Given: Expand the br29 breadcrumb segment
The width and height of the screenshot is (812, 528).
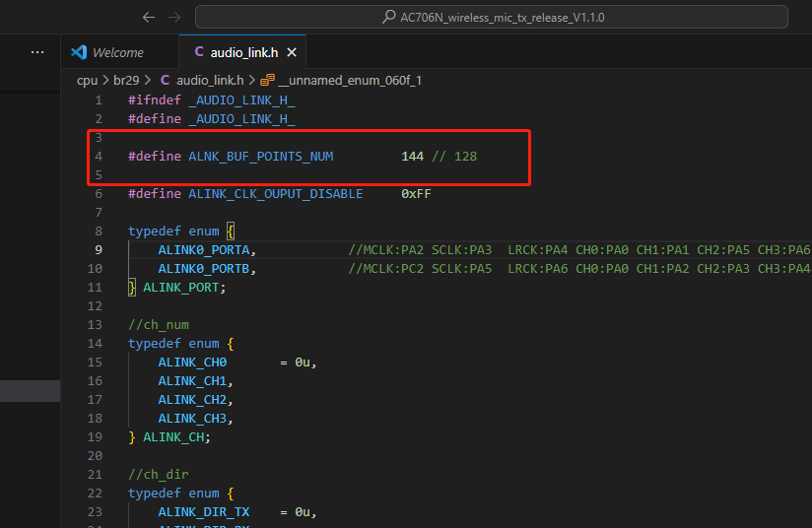Looking at the screenshot, I should pyautogui.click(x=126, y=81).
